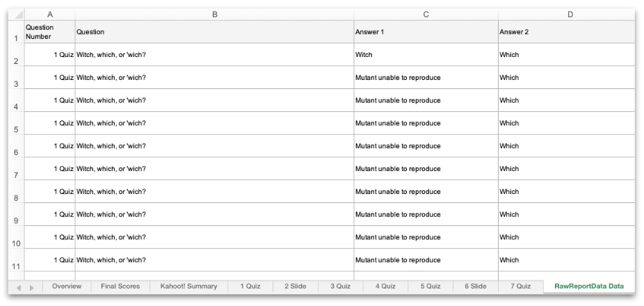Open the 2 Slide sheet tab
The height and width of the screenshot is (306, 644).
pyautogui.click(x=296, y=287)
